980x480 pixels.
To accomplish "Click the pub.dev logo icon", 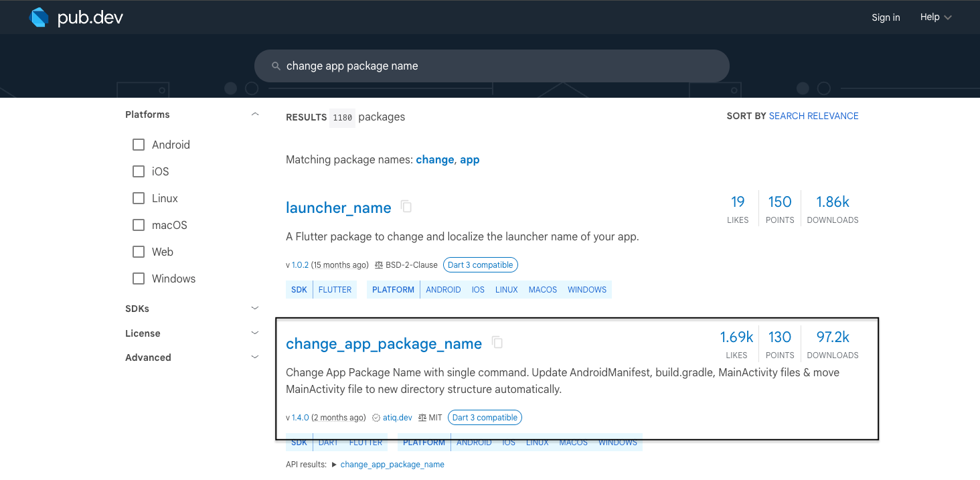I will [x=39, y=17].
